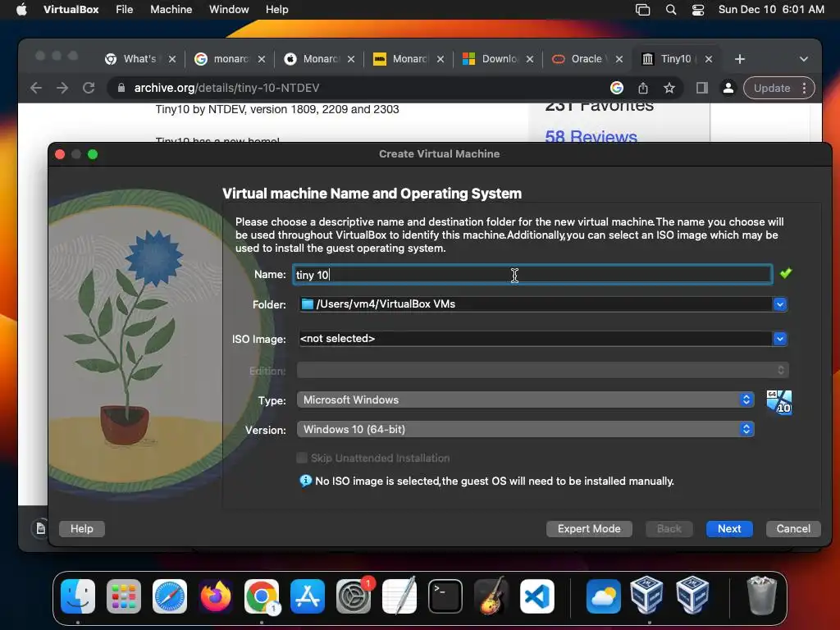Click the Chrome address bar URL
This screenshot has height=630, width=840.
point(226,88)
